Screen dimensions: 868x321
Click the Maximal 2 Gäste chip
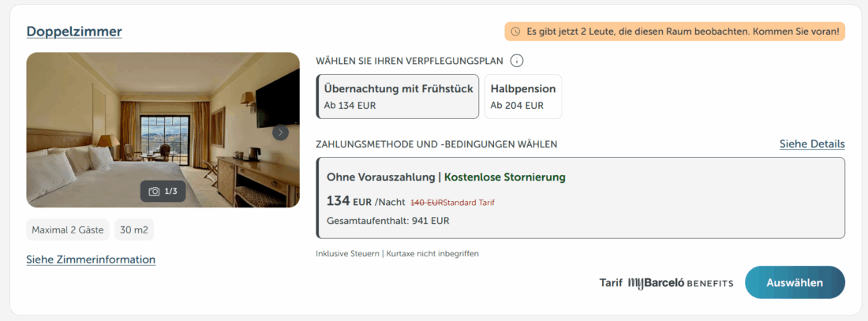coord(68,230)
